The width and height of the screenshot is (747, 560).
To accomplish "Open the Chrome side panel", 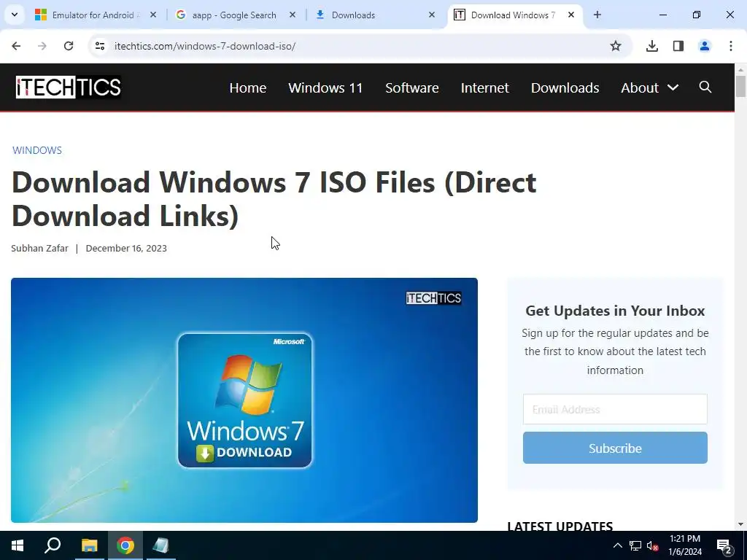I will 678,46.
